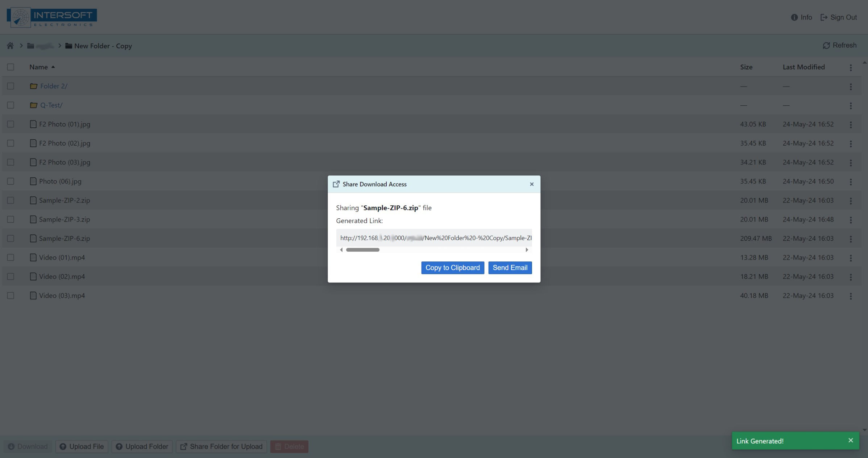Click inside the generated link field
The width and height of the screenshot is (868, 458).
point(433,238)
